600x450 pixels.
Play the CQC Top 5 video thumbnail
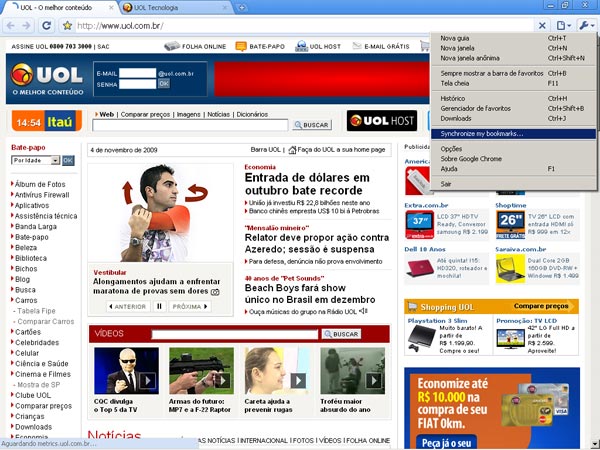click(x=126, y=370)
